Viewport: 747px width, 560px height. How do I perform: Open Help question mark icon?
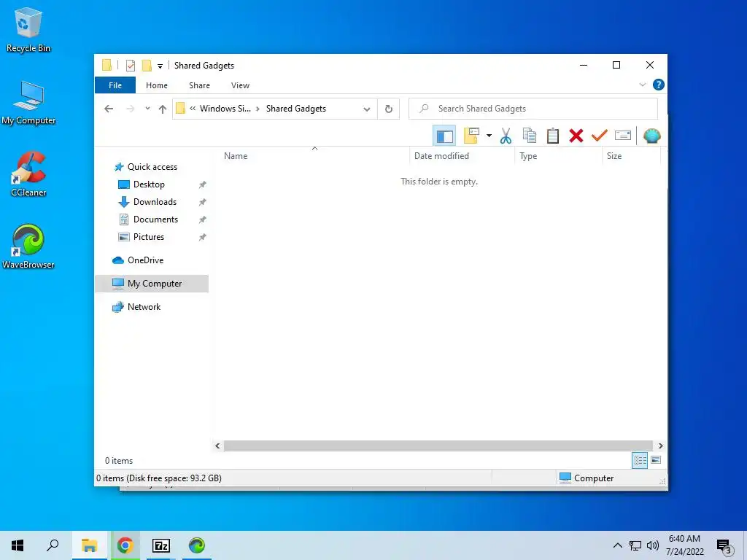(659, 85)
